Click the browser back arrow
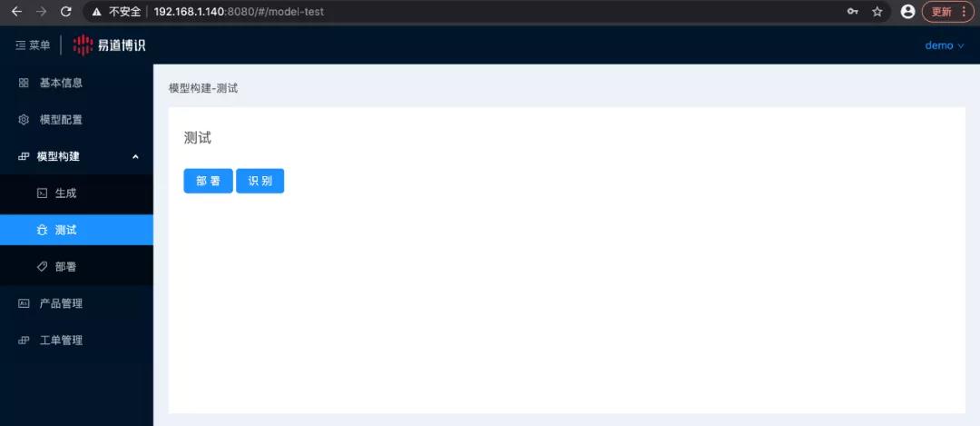The image size is (980, 426). click(x=16, y=12)
